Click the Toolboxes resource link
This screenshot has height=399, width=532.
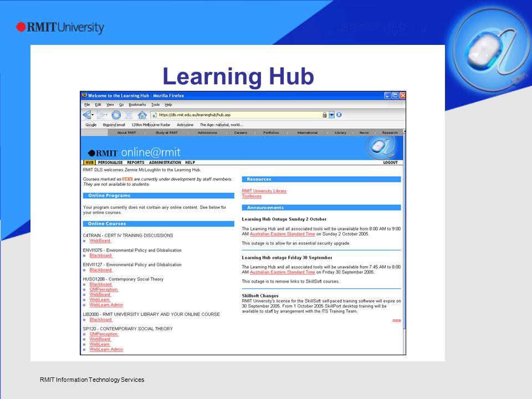click(252, 196)
